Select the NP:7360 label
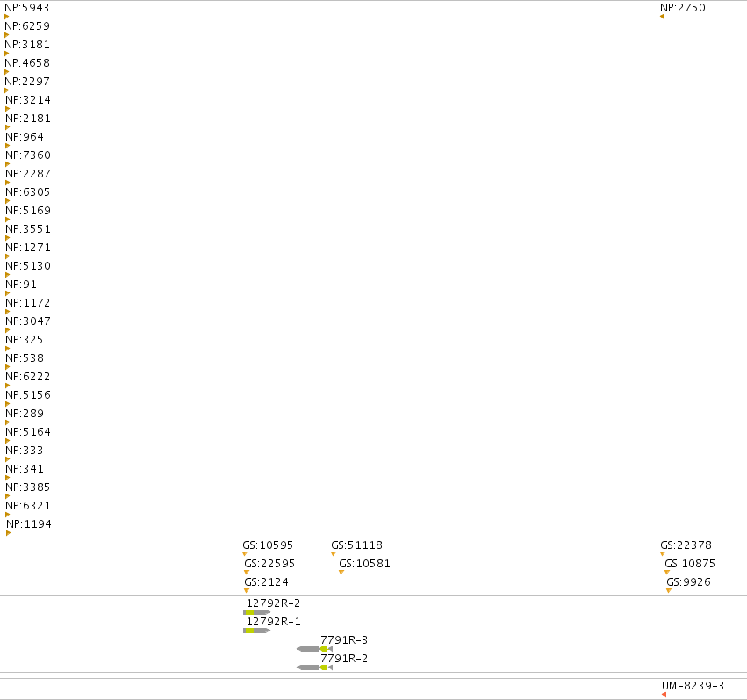This screenshot has height=700, width=747. tap(28, 155)
